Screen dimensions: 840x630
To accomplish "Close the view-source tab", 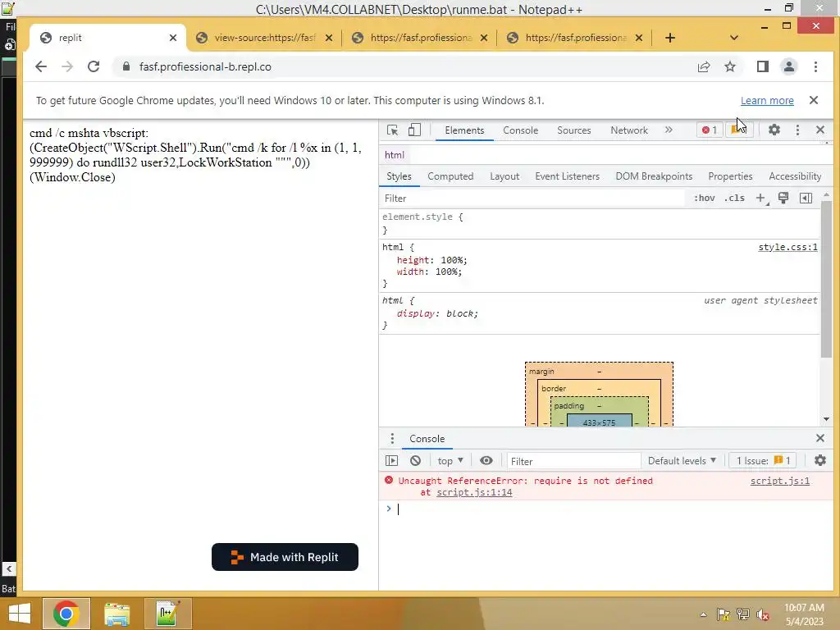I will click(329, 38).
